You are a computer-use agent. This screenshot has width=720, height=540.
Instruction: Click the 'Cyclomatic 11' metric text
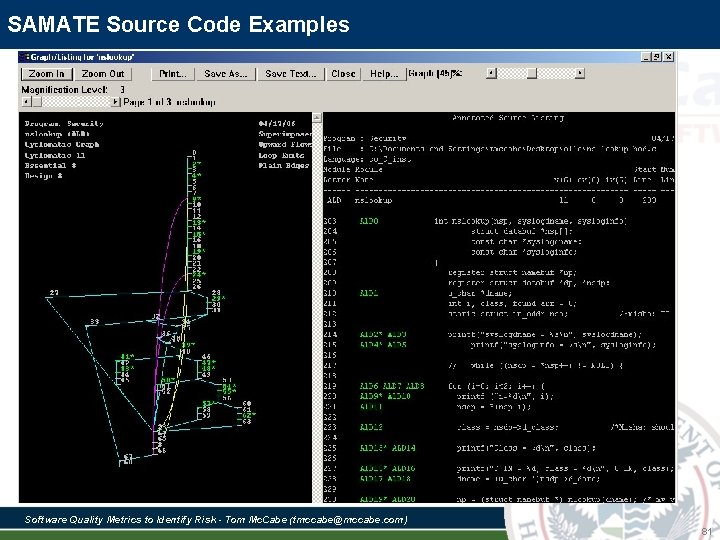click(x=55, y=155)
